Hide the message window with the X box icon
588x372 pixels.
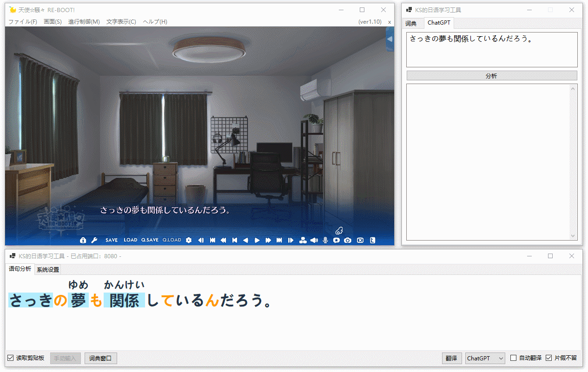pos(360,240)
